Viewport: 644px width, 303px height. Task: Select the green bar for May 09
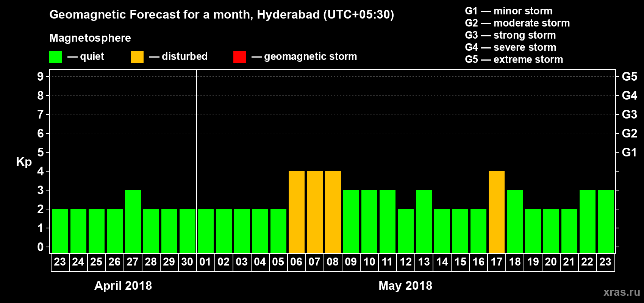tap(351, 221)
